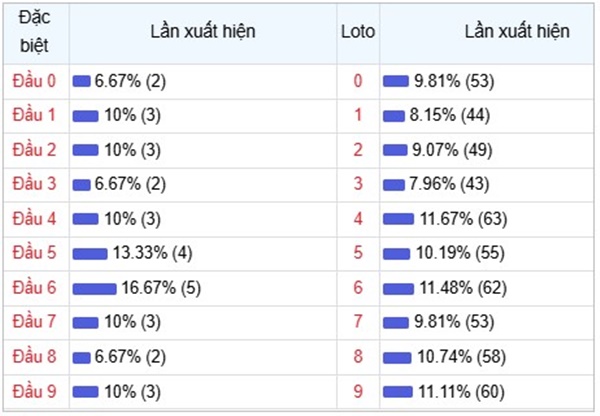Click the Đầu 8 row label
This screenshot has height=416, width=600.
pyautogui.click(x=35, y=357)
